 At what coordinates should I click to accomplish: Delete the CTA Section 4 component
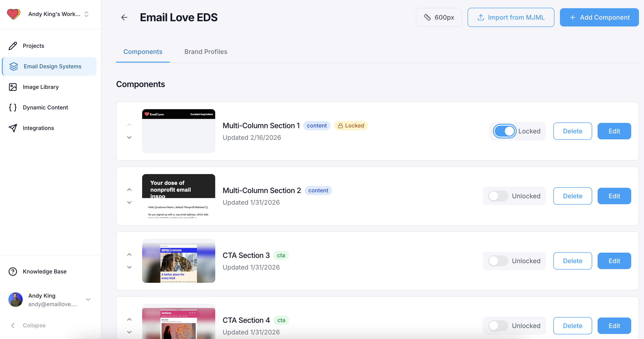click(x=572, y=326)
